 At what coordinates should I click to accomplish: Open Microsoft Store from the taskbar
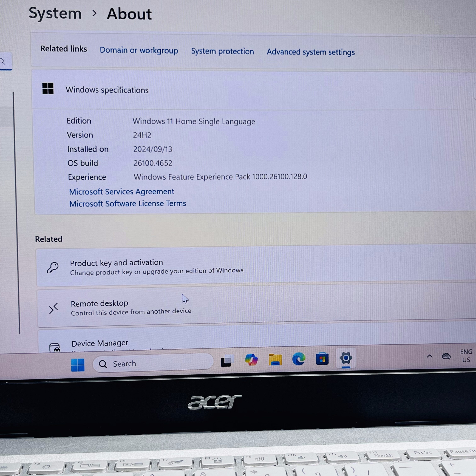tap(322, 358)
